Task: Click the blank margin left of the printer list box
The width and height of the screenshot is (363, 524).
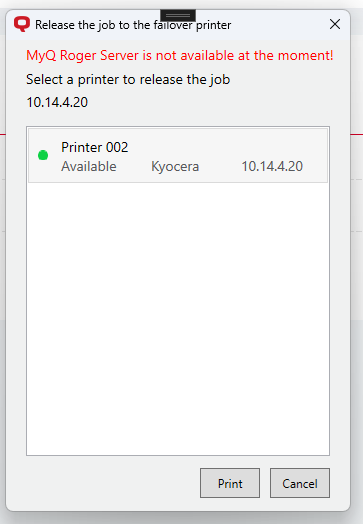Action: pyautogui.click(x=16, y=291)
